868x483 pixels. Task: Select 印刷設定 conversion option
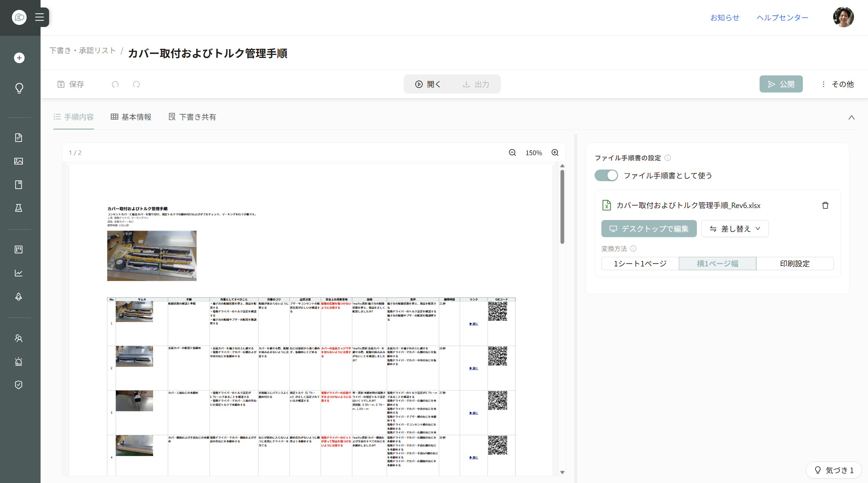[795, 263]
